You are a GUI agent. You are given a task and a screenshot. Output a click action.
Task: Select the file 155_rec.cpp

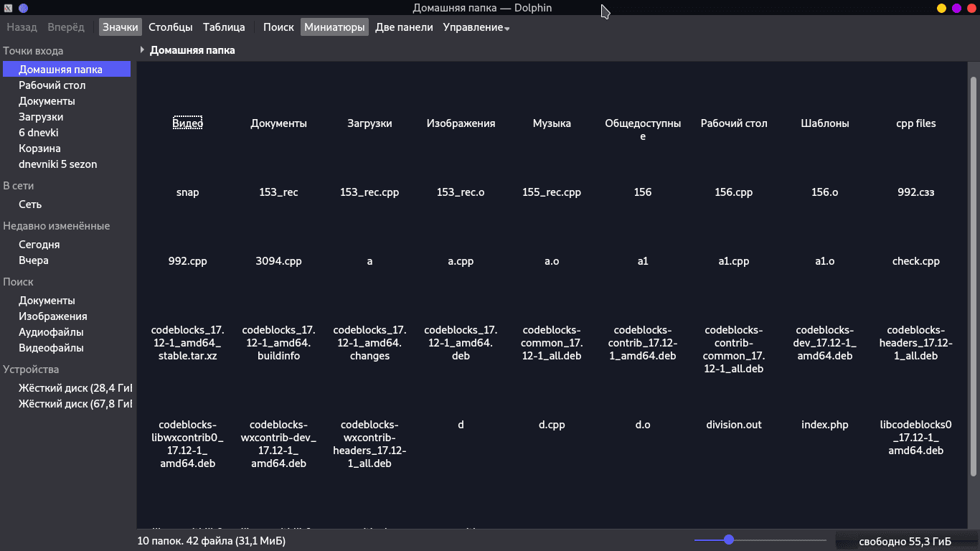coord(552,192)
